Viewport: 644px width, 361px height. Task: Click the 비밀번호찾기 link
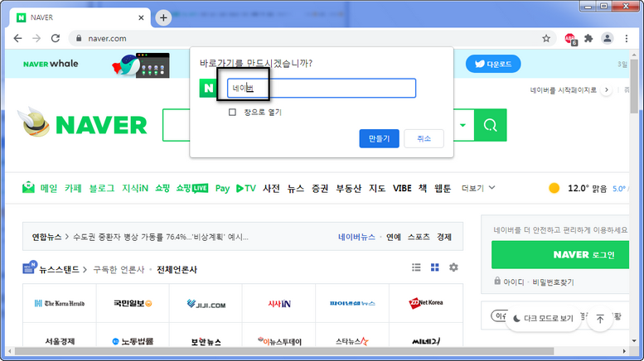553,282
